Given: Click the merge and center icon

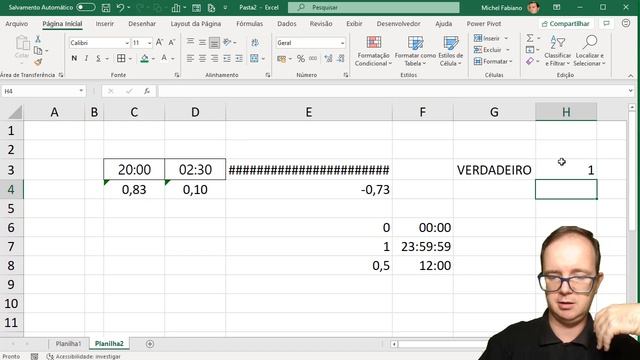Looking at the screenshot, I should (254, 59).
